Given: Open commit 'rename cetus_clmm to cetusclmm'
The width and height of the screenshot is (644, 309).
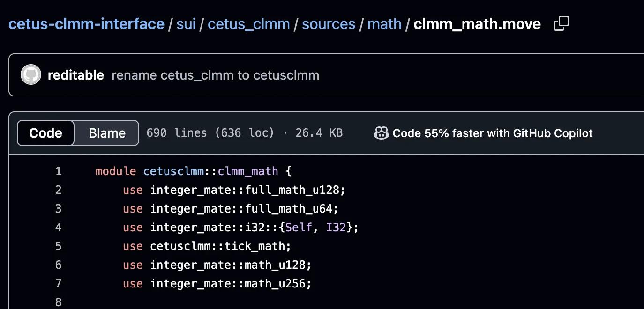Looking at the screenshot, I should tap(215, 75).
